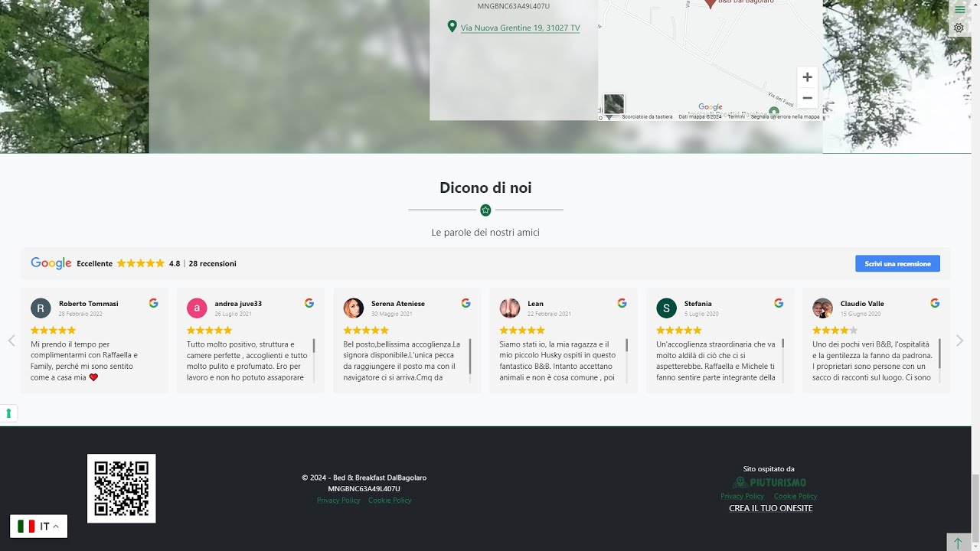Image resolution: width=980 pixels, height=551 pixels.
Task: Open the center footer Privacy Policy link
Action: (338, 500)
